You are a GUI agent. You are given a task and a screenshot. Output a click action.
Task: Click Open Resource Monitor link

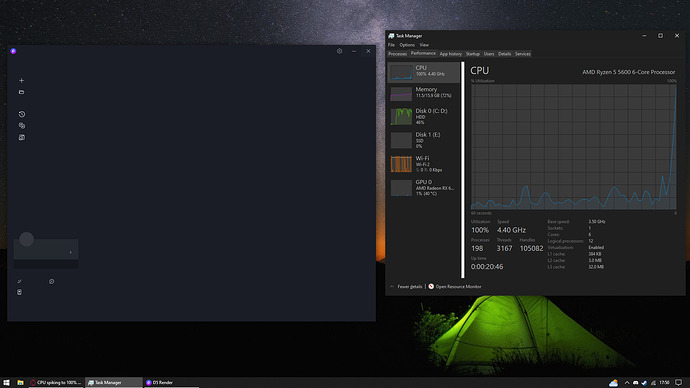point(455,286)
